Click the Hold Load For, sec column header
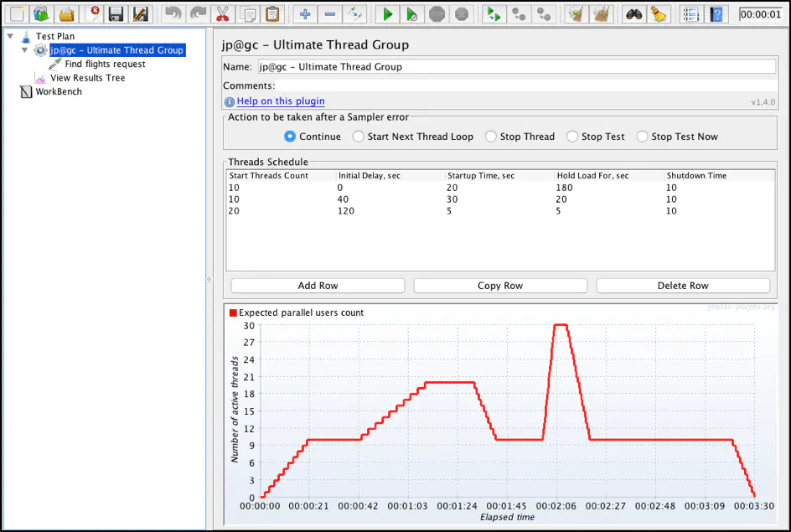Image resolution: width=791 pixels, height=532 pixels. (609, 175)
